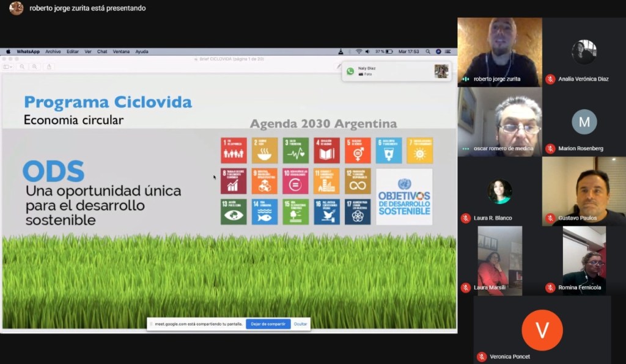Click the muted microphone icon for Veronica Poncet

(482, 356)
